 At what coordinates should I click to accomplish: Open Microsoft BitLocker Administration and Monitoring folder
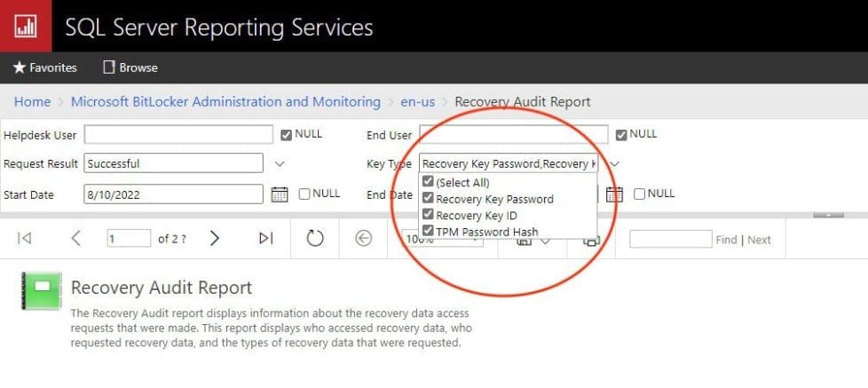point(225,101)
